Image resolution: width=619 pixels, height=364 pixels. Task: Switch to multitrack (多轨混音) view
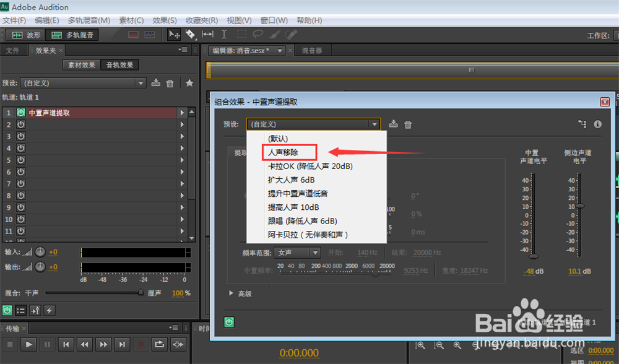tap(72, 35)
